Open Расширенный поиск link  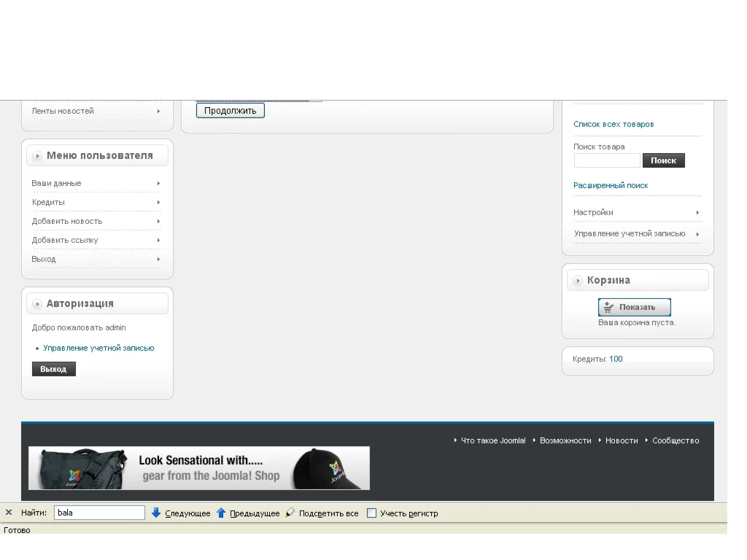(611, 186)
